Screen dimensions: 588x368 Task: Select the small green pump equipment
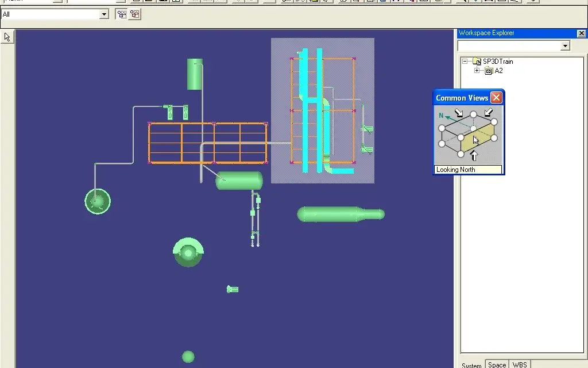click(233, 289)
